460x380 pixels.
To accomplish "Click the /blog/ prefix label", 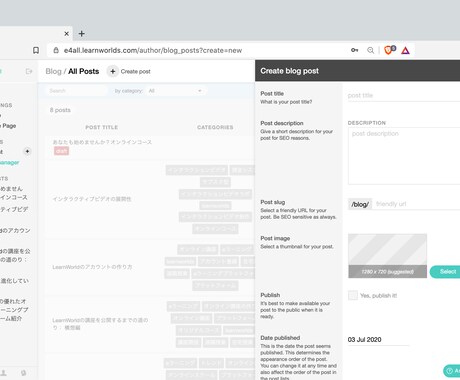I will click(x=360, y=204).
